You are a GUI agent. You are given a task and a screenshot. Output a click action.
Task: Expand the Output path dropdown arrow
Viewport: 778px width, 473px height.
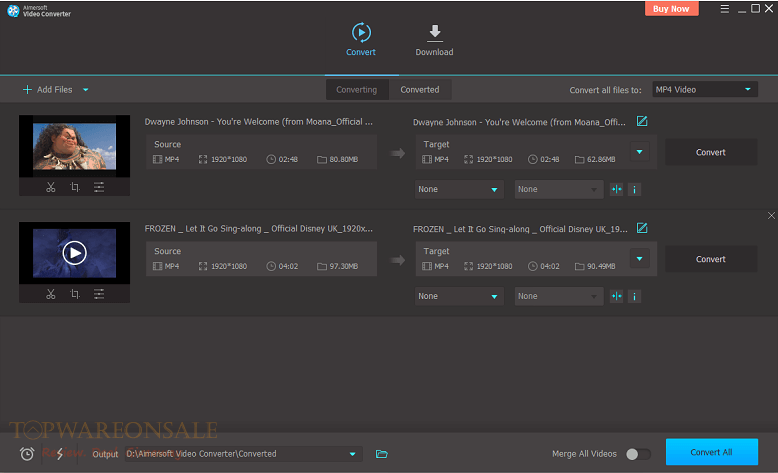[352, 454]
